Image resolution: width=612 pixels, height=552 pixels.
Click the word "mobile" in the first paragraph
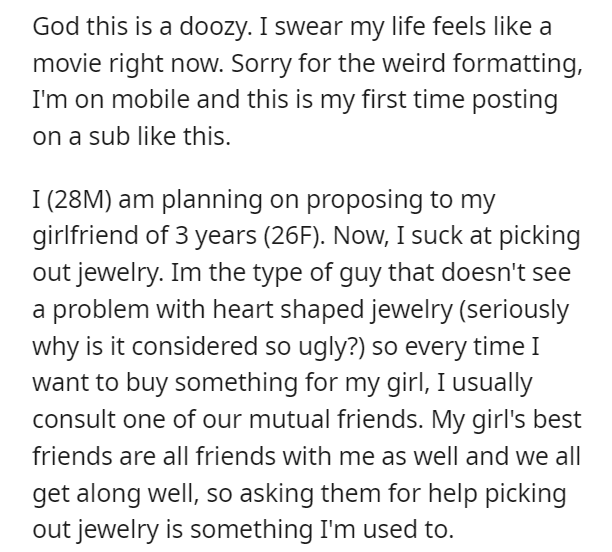tap(151, 100)
